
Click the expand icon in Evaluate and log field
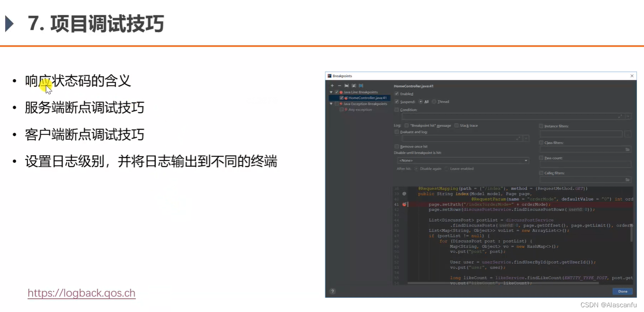pos(518,139)
